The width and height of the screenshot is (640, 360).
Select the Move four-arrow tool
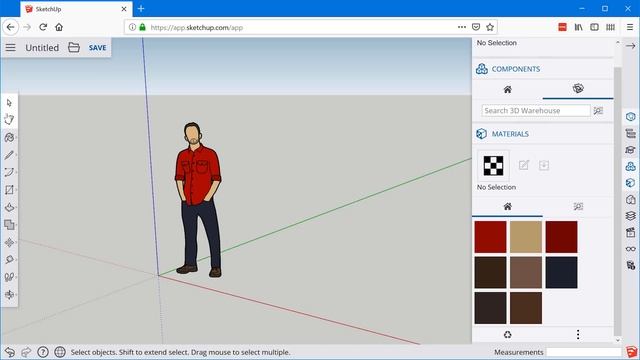9,242
